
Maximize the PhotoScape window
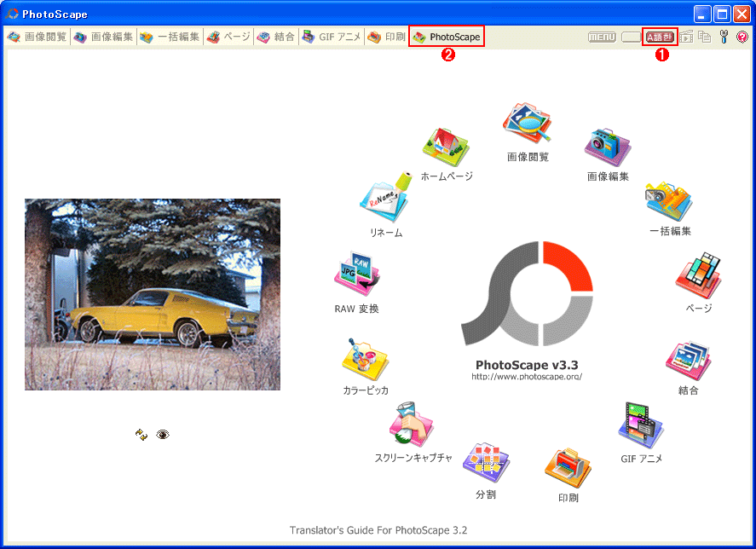tap(722, 14)
